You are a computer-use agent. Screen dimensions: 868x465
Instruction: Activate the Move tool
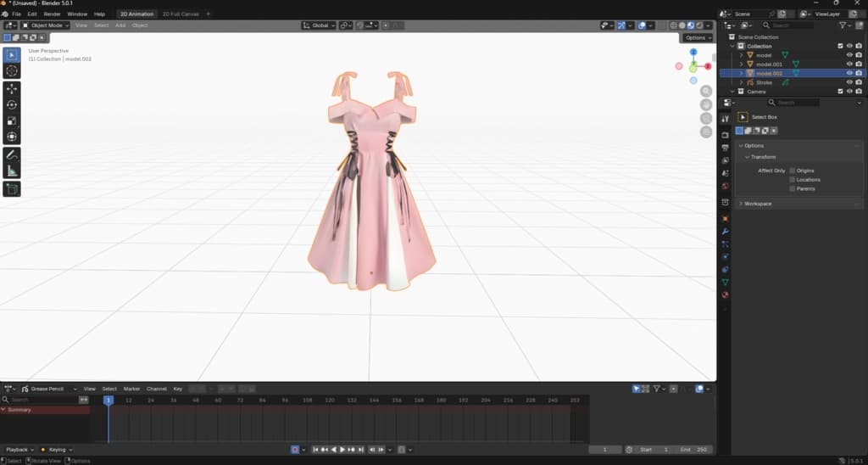12,89
